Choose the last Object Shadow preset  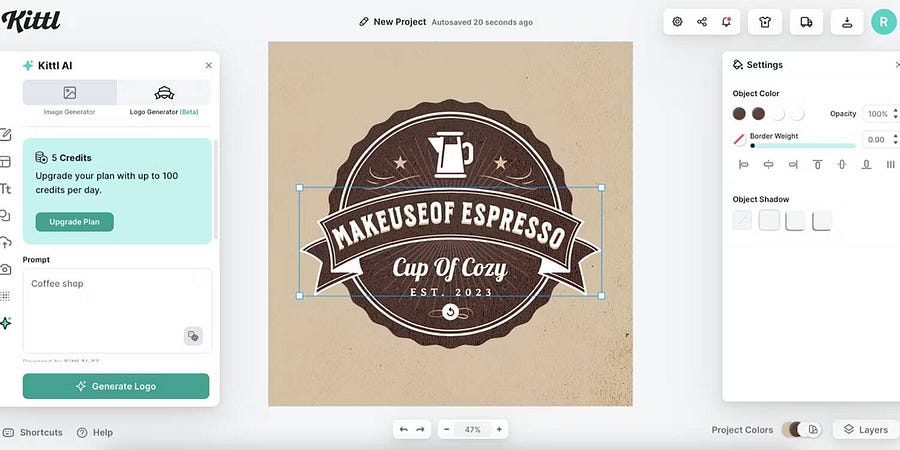tap(821, 220)
